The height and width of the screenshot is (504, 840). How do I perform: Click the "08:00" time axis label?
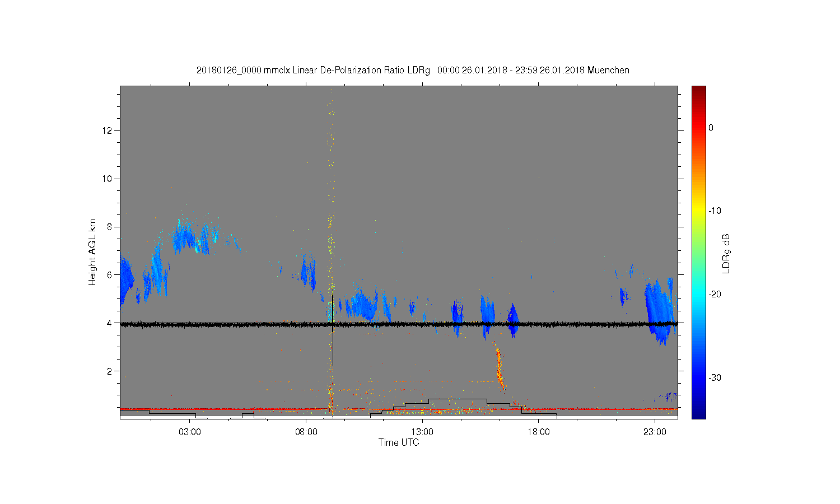[306, 432]
